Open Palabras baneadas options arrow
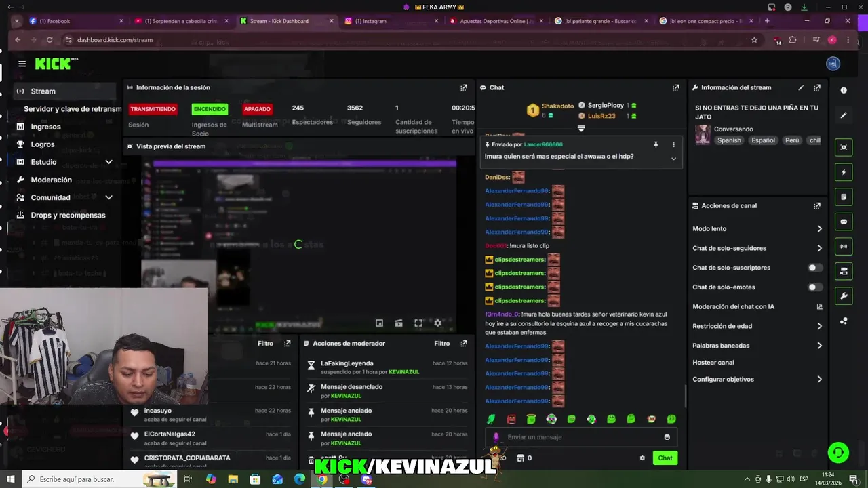The height and width of the screenshot is (488, 868). click(819, 346)
